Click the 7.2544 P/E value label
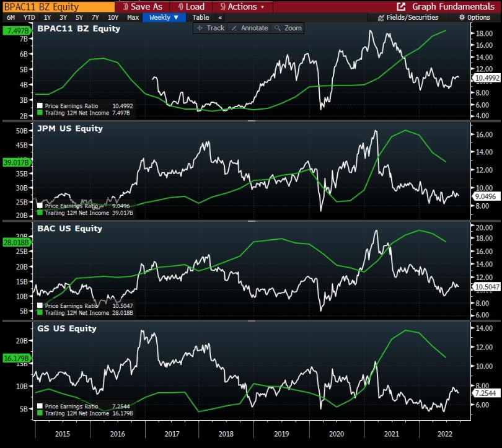The image size is (502, 448). [x=487, y=393]
